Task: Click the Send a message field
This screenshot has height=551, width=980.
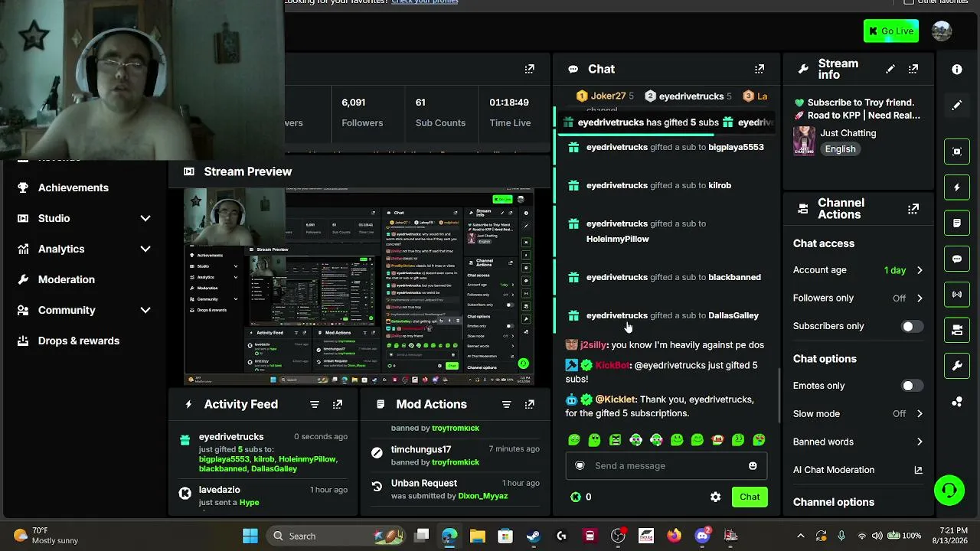Action: pos(666,465)
